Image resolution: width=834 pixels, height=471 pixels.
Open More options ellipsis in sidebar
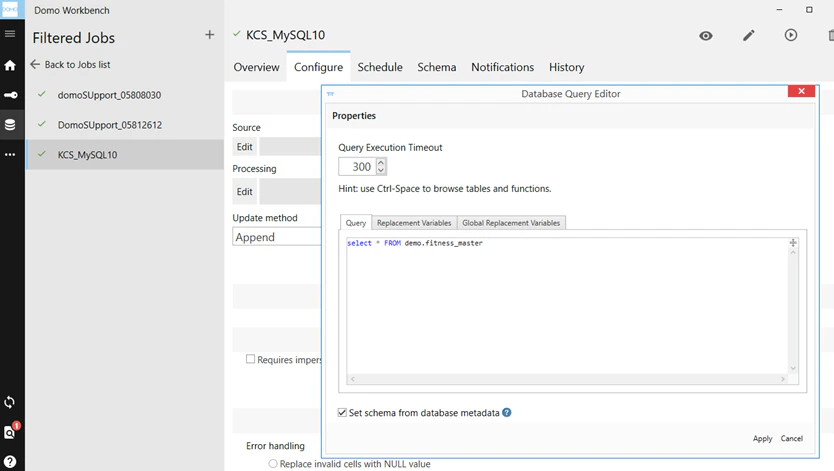tap(10, 155)
